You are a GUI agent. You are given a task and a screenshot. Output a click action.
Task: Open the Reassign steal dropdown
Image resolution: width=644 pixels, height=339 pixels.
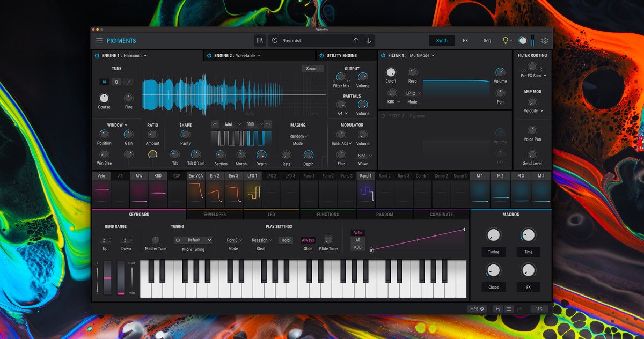click(x=262, y=240)
